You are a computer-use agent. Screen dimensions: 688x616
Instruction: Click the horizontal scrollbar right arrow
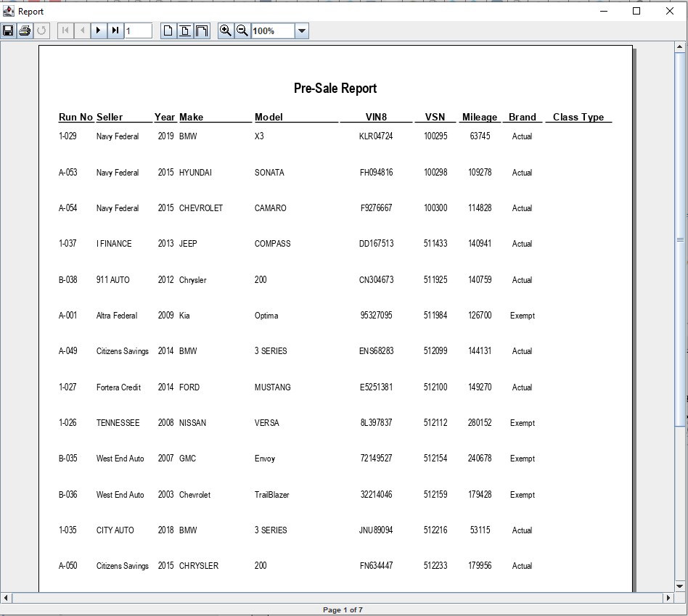coord(668,598)
